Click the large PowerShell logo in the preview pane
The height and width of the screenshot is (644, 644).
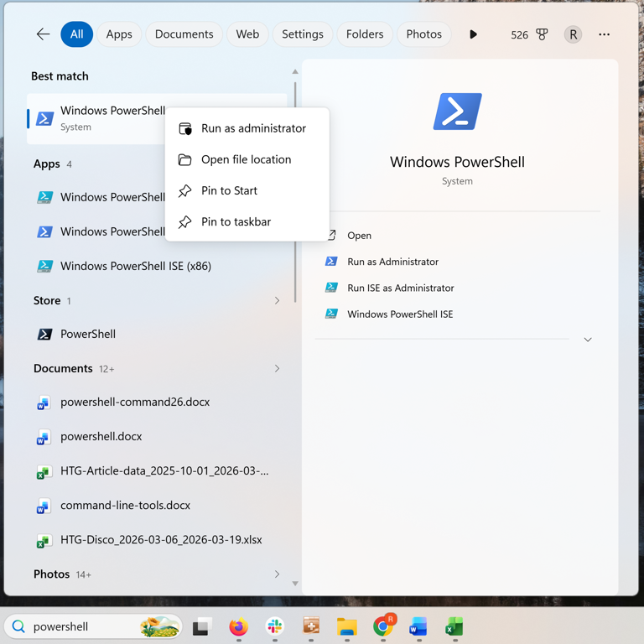pos(458,112)
